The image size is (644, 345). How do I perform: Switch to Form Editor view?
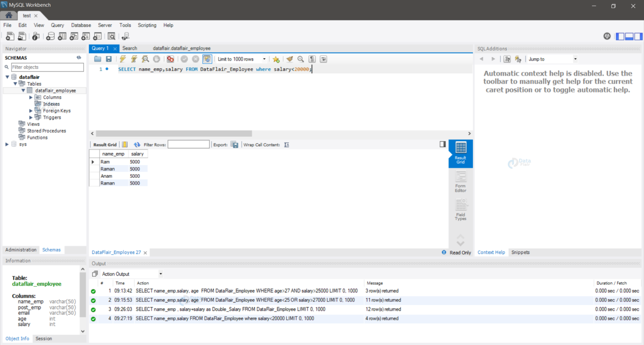[460, 182]
